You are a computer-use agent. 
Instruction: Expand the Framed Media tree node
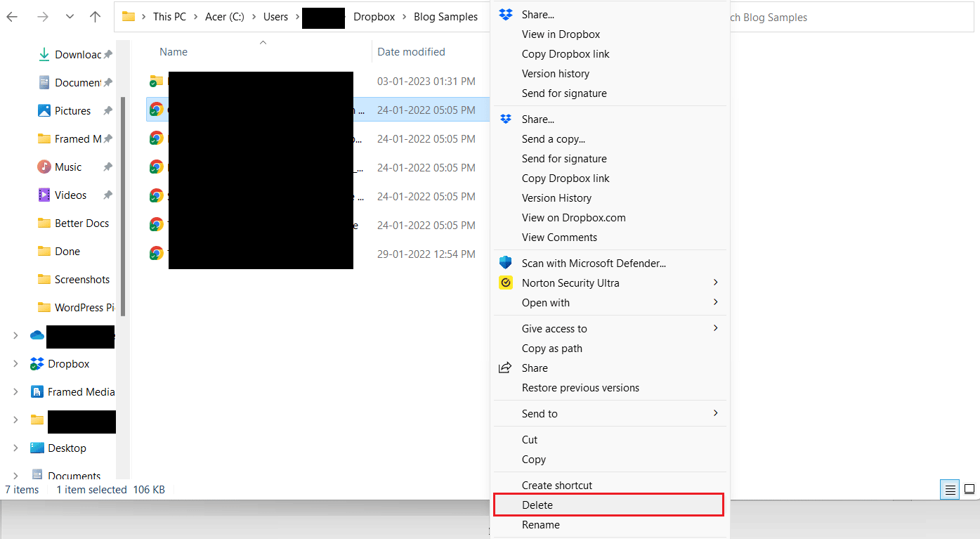15,392
